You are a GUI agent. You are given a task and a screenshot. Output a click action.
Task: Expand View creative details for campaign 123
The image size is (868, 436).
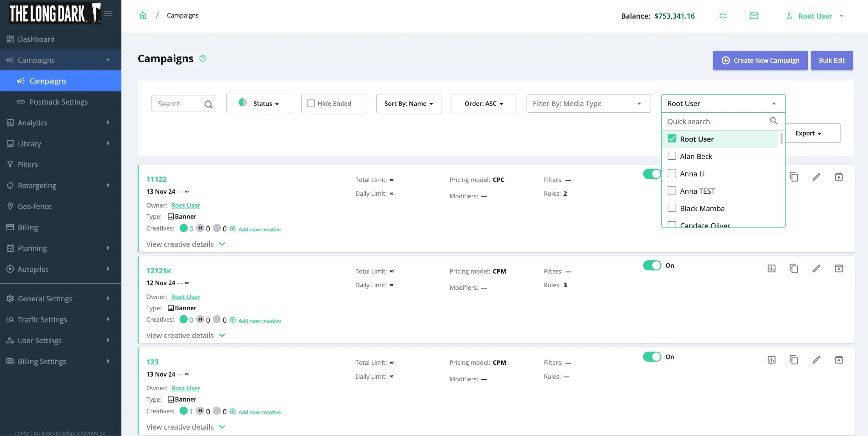186,427
